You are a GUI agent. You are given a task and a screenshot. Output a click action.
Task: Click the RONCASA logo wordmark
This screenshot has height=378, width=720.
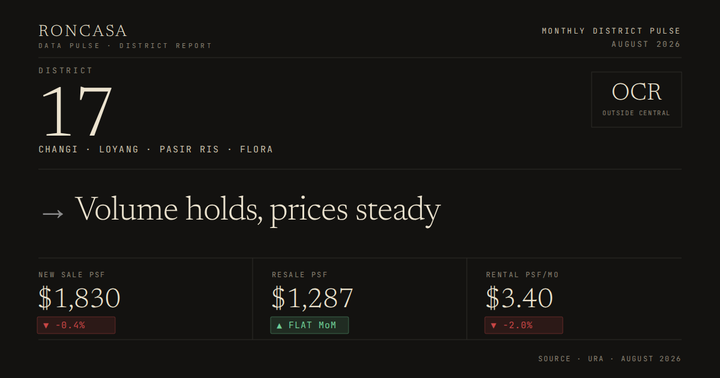pos(83,31)
